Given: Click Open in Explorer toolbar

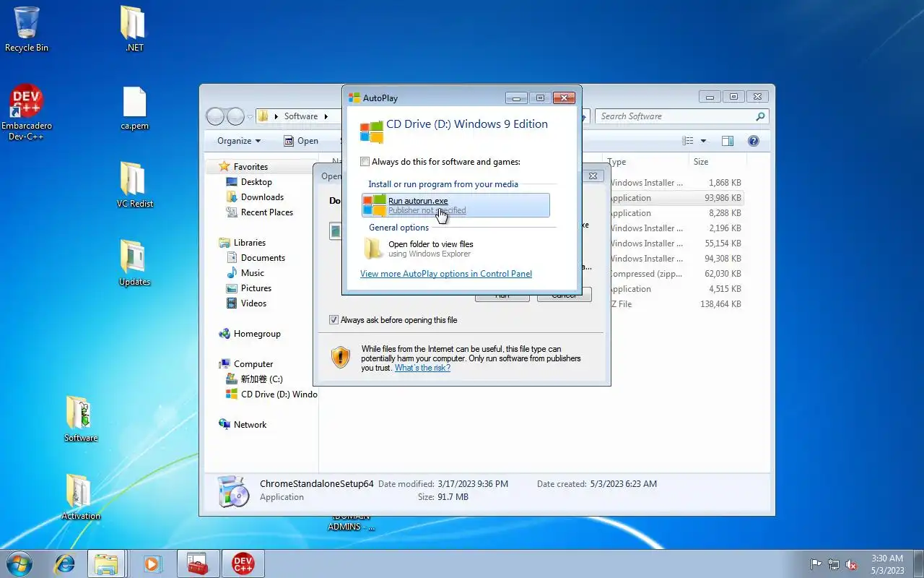Looking at the screenshot, I should tap(301, 141).
